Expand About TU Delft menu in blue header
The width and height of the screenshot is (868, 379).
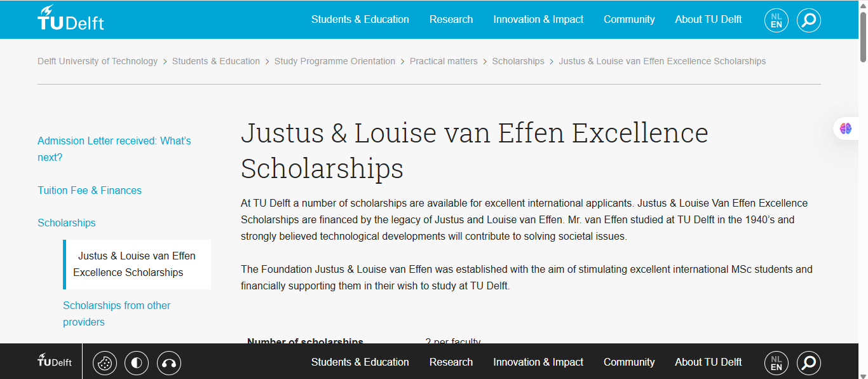pyautogui.click(x=708, y=20)
